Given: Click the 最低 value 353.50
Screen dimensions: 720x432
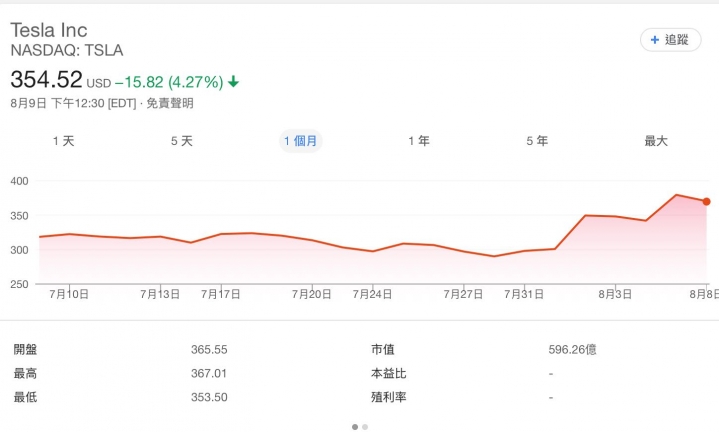Looking at the screenshot, I should (x=209, y=397).
